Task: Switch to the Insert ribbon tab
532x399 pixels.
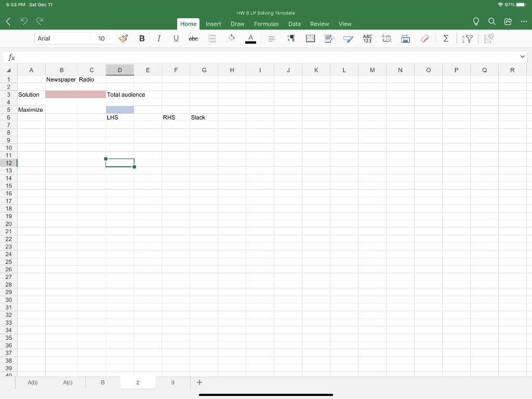Action: click(x=214, y=24)
